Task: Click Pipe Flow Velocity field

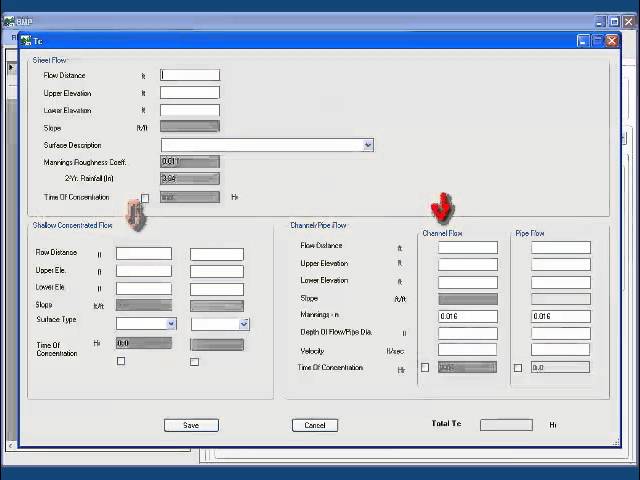Action: [x=560, y=349]
